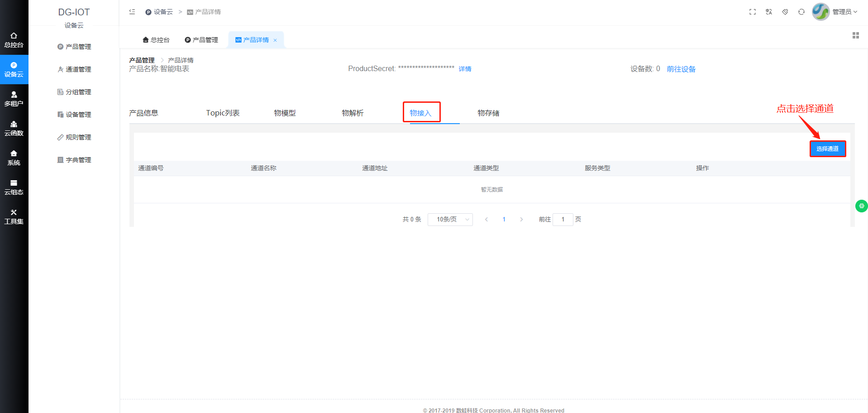The image size is (868, 413).
Task: Open 字典管理 in the submenu
Action: point(74,160)
